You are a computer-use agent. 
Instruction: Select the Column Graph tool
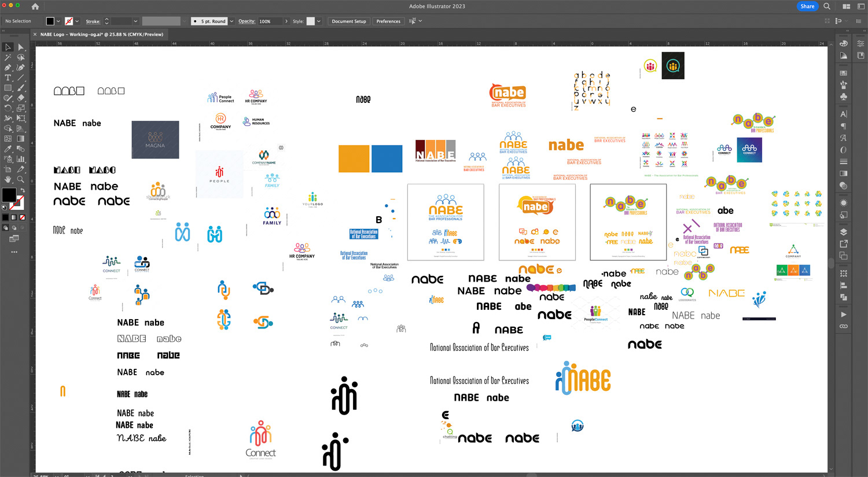(x=21, y=159)
